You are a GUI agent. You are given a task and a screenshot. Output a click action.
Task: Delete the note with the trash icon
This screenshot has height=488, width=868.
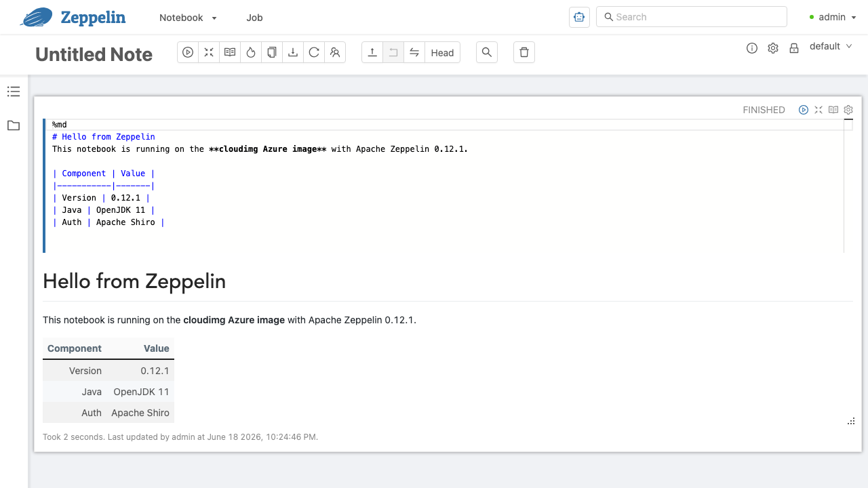(x=524, y=52)
